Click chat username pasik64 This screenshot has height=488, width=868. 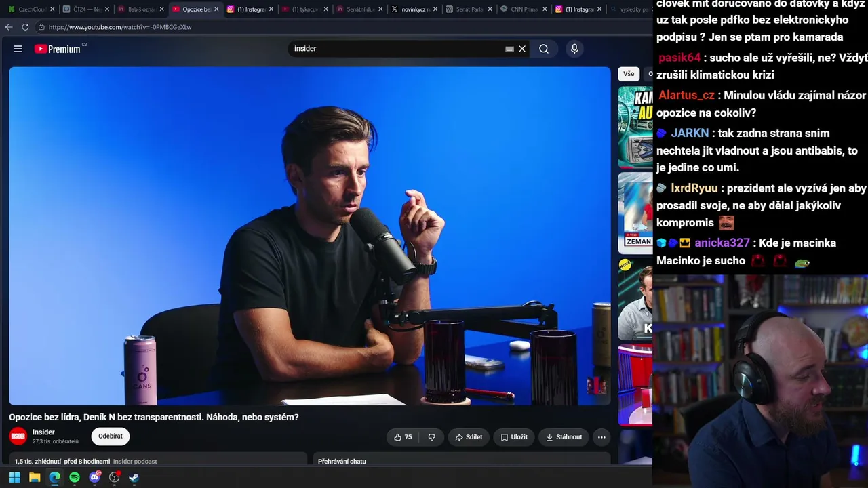(679, 58)
